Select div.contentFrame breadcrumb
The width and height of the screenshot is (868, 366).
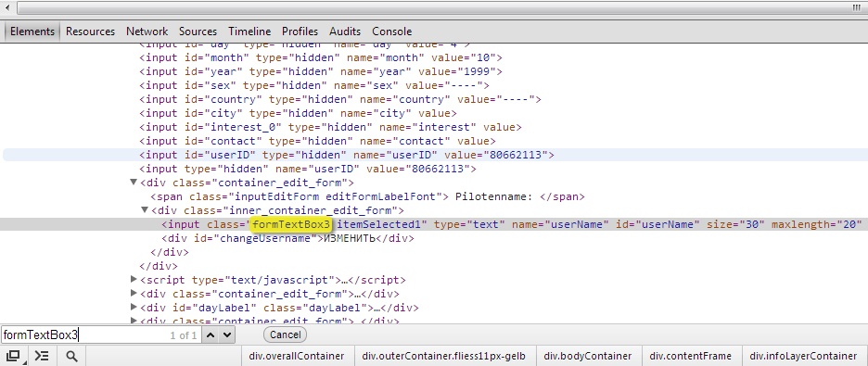click(690, 356)
